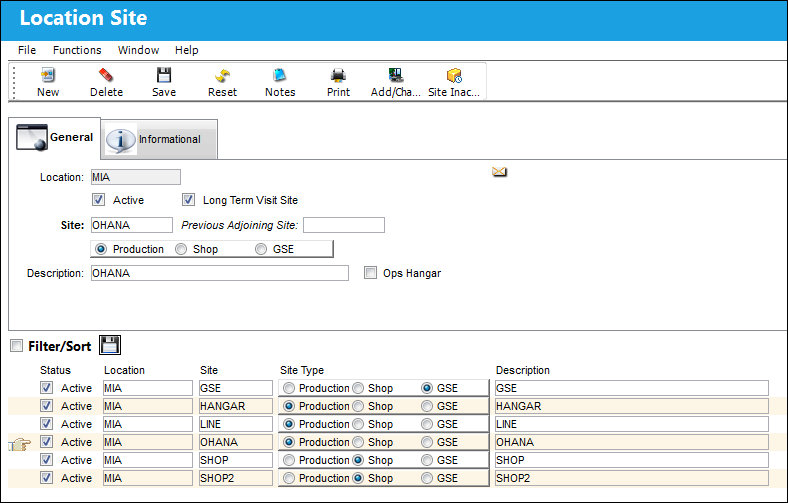
Task: Click the Location cell of the GSE row
Action: (148, 388)
